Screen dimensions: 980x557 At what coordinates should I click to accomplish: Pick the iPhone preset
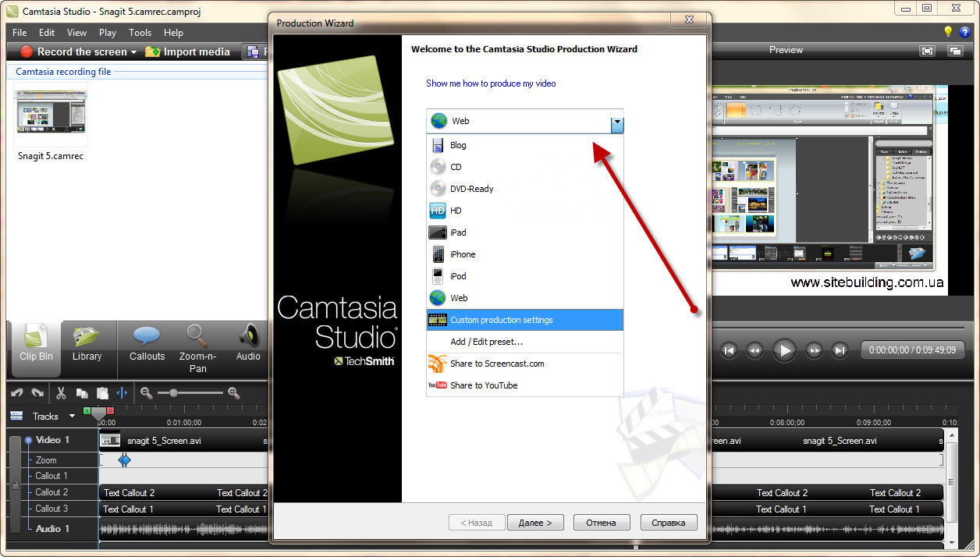[524, 254]
